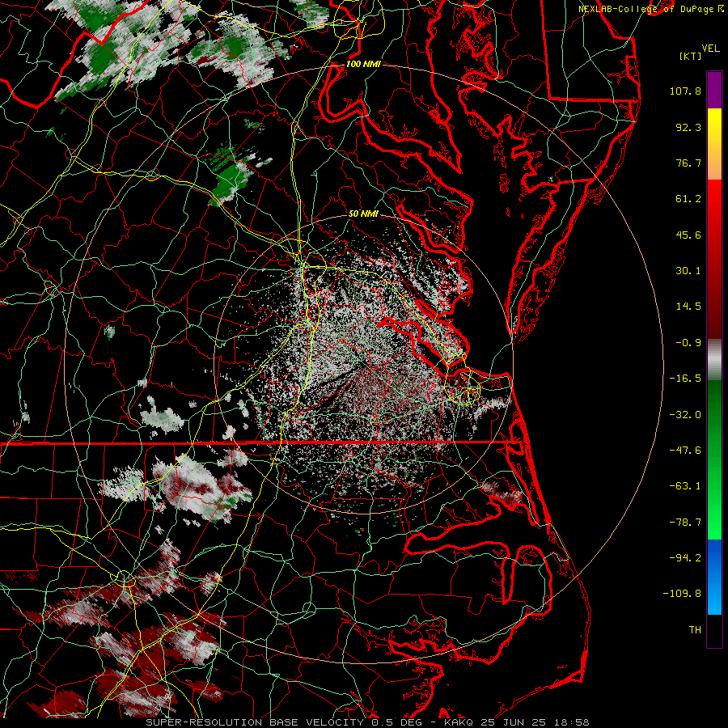Image resolution: width=728 pixels, height=728 pixels.
Task: Click the -32.0 velocity scale value
Action: (x=685, y=414)
